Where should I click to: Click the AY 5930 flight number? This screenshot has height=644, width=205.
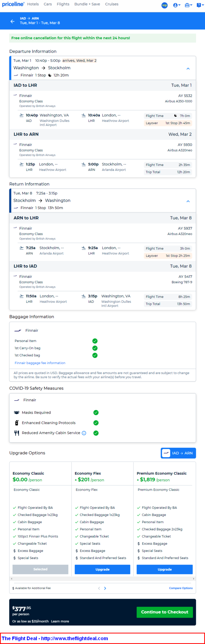(x=185, y=145)
